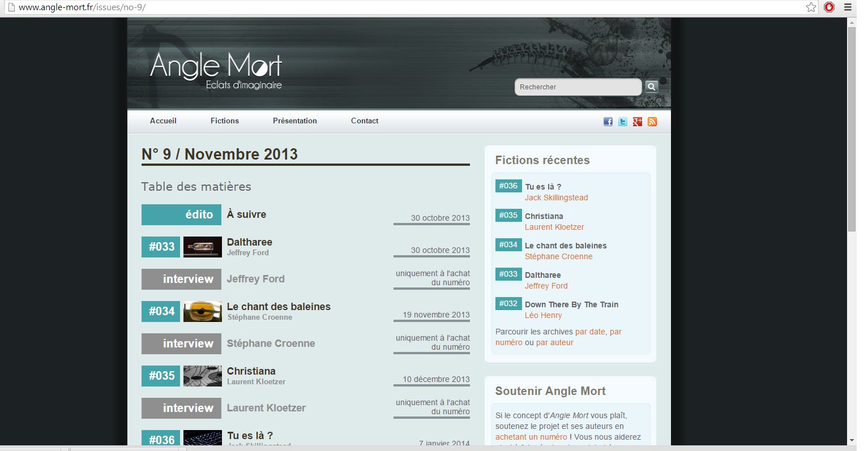Open the Fictions menu item
The image size is (868, 451).
225,121
